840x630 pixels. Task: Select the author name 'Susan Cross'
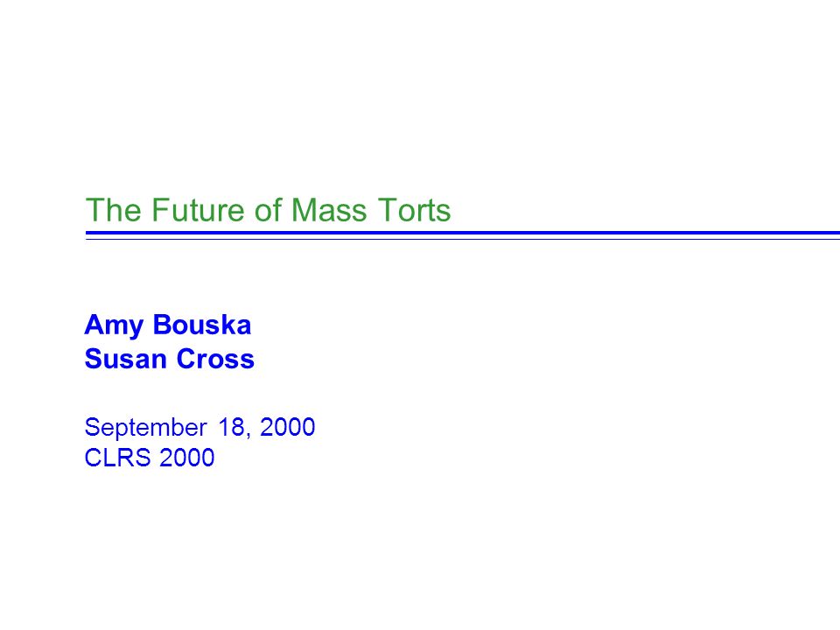click(x=169, y=359)
